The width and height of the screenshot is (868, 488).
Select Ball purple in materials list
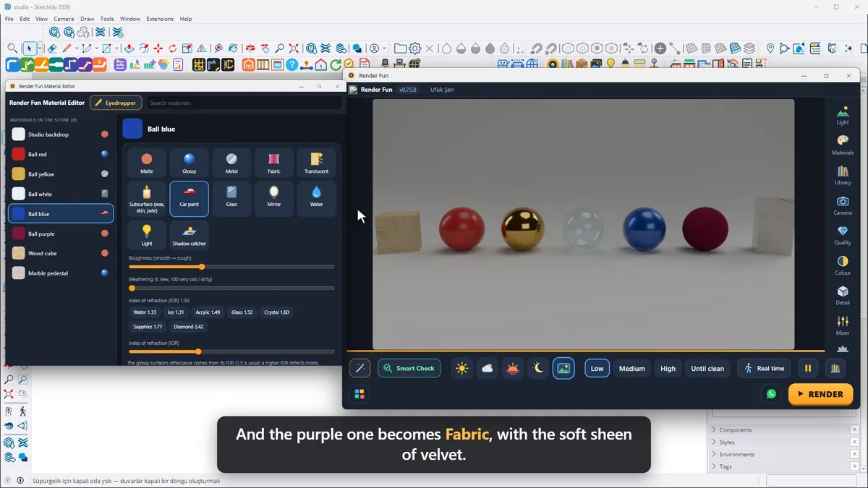coord(61,234)
